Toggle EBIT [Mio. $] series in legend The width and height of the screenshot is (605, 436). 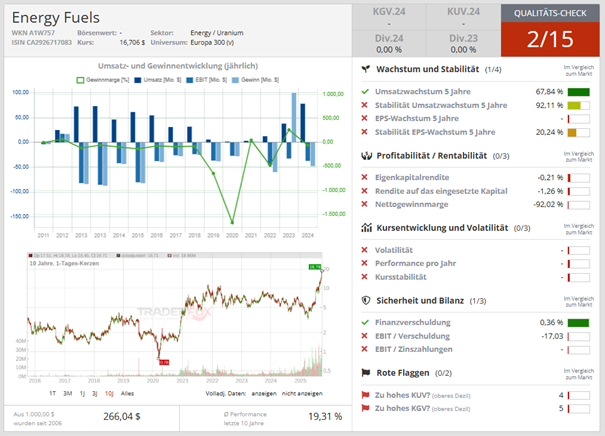click(x=206, y=80)
